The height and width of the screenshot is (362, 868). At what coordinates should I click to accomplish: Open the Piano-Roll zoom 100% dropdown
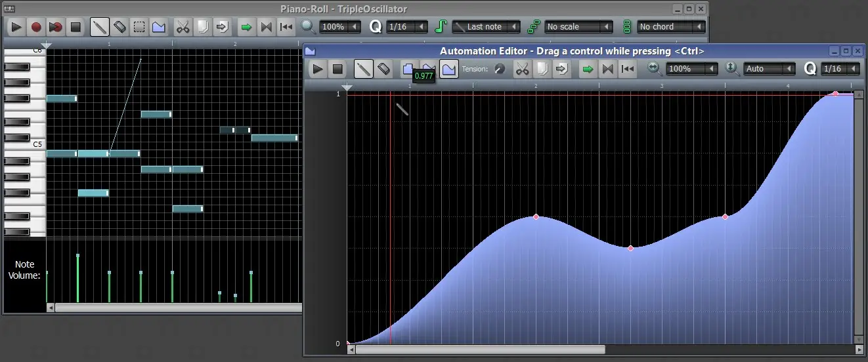tap(340, 27)
